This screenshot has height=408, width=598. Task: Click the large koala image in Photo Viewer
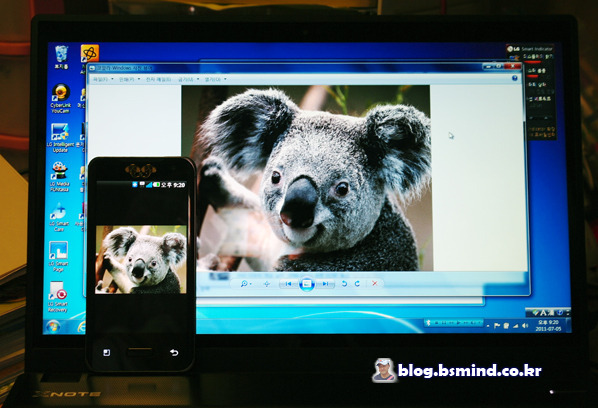307,178
